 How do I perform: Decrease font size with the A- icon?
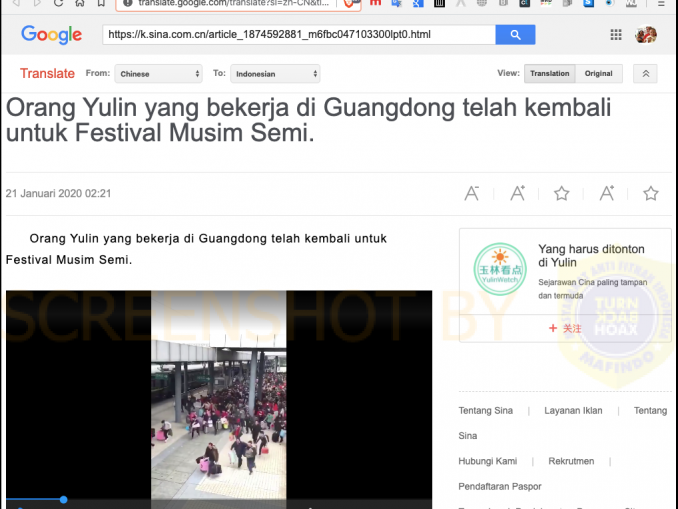click(x=472, y=193)
